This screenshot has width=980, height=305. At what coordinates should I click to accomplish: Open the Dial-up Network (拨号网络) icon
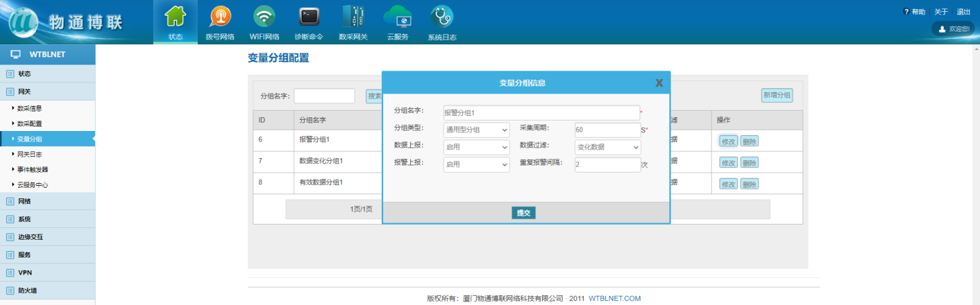[x=220, y=16]
